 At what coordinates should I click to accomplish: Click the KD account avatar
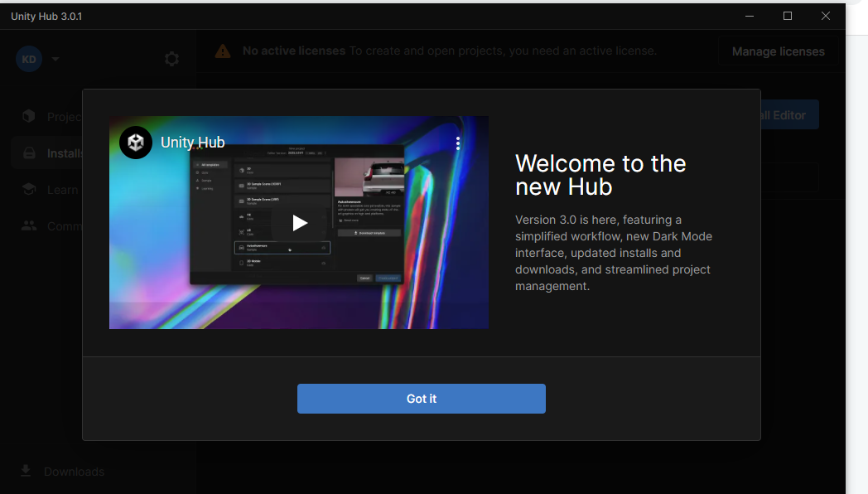click(29, 59)
